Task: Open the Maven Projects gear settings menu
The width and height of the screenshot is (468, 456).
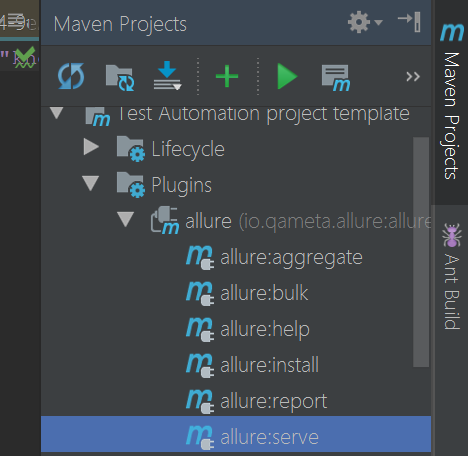Action: coord(365,22)
